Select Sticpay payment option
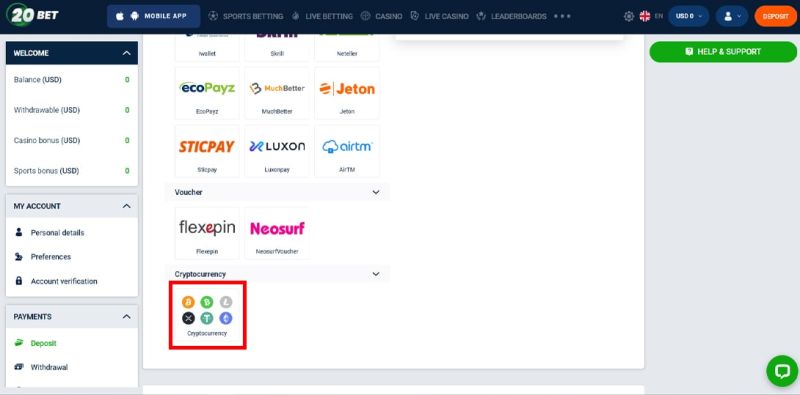The image size is (800, 395). click(207, 152)
